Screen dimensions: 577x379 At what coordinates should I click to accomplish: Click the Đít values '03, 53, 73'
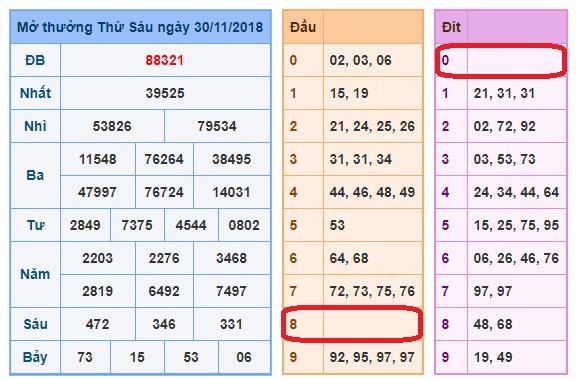pyautogui.click(x=505, y=159)
